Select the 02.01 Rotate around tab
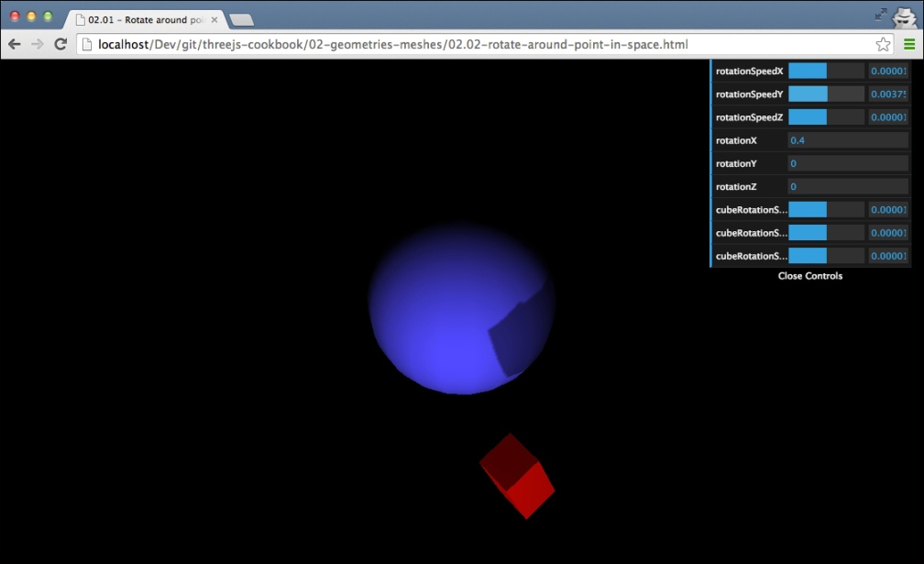Viewport: 924px width, 564px height. [146, 19]
